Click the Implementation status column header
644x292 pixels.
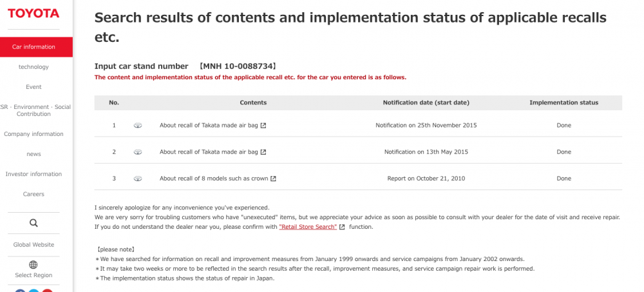(563, 103)
